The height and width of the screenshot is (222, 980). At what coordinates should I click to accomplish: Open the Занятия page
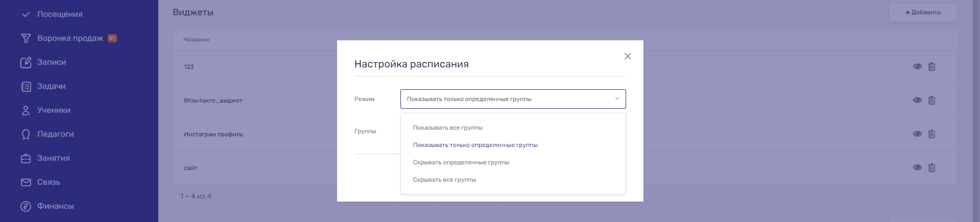coord(53,158)
